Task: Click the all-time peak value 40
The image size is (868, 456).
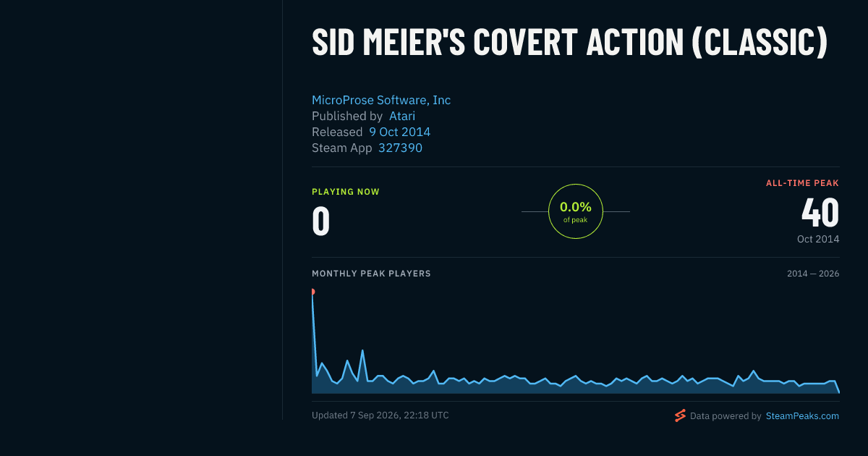Action: pos(820,213)
